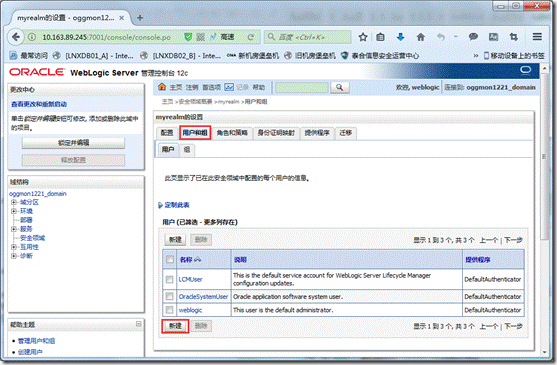Image resolution: width=557 pixels, height=365 pixels.
Task: Switch to the 角色和策略 tab
Action: [232, 133]
